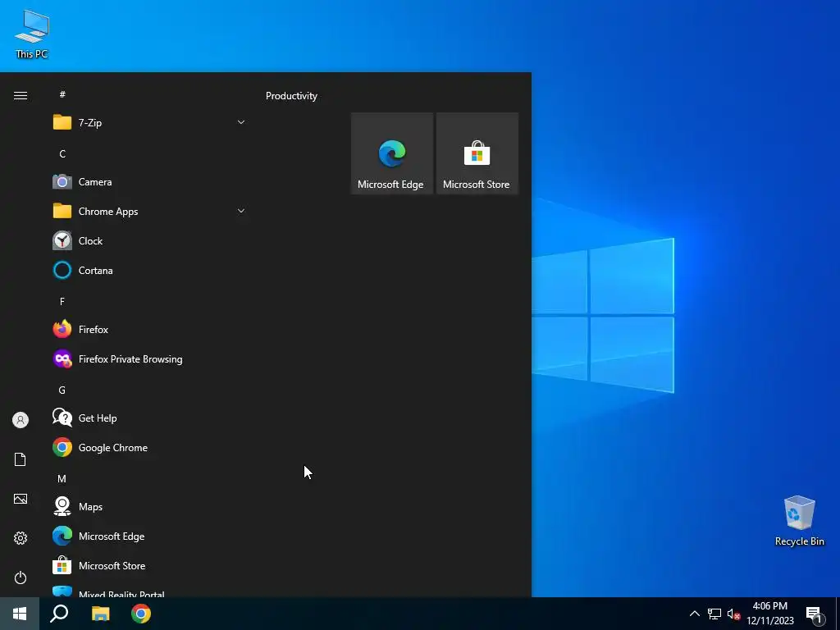Click the Microsoft Edge pinned tile
The width and height of the screenshot is (840, 630).
(391, 153)
